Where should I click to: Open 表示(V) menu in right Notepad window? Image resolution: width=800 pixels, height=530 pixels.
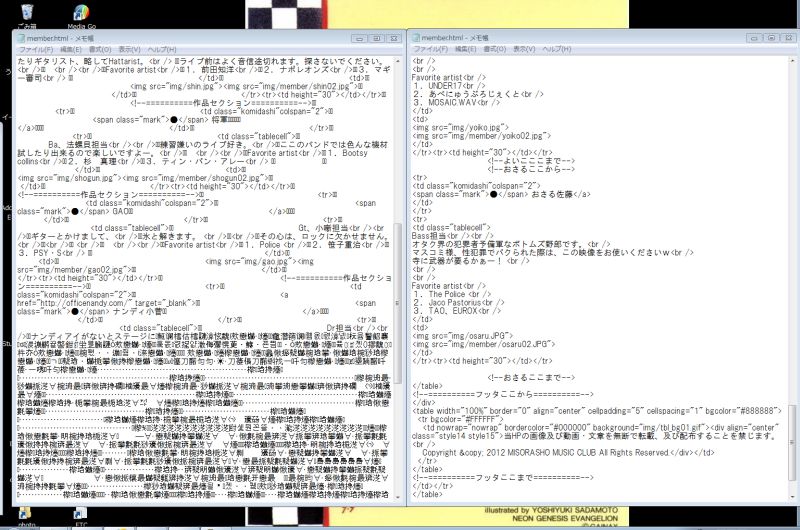click(524, 49)
